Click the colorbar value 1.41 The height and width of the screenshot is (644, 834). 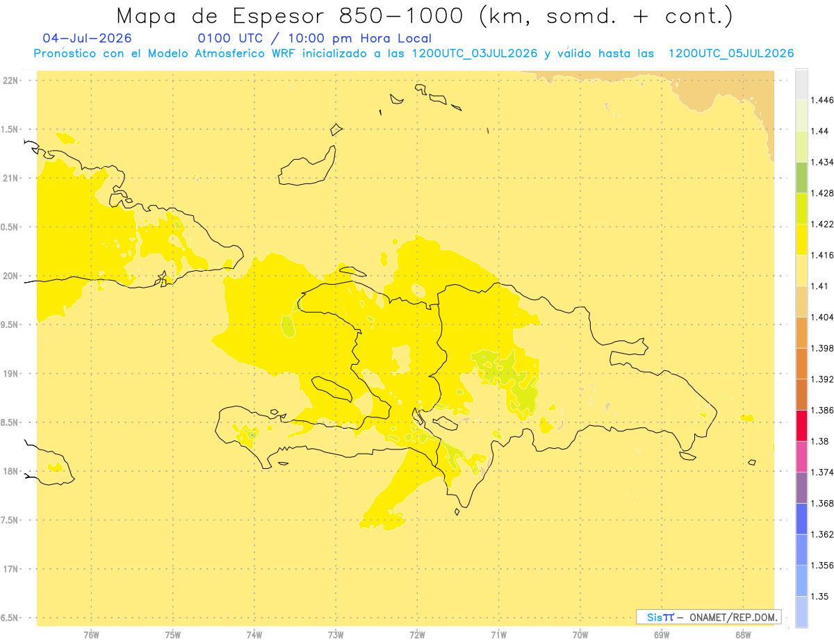(x=820, y=286)
